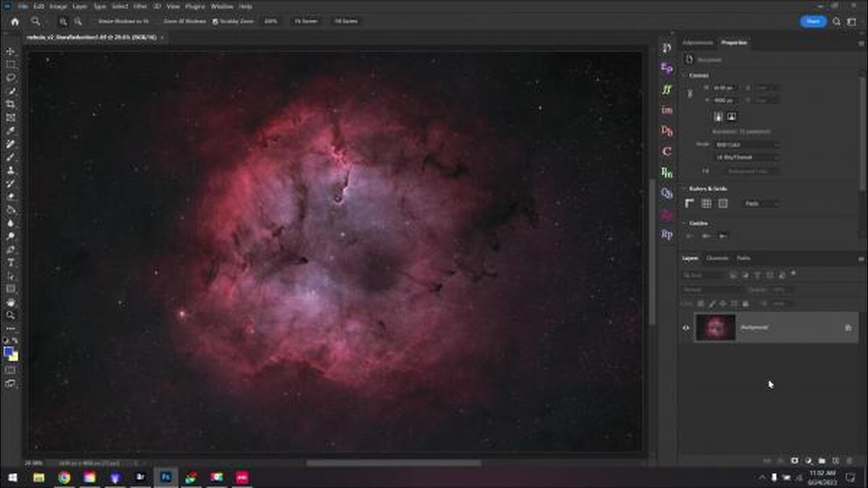Toggle the width-height link icon
Screen dimensions: 868x488
click(x=690, y=94)
